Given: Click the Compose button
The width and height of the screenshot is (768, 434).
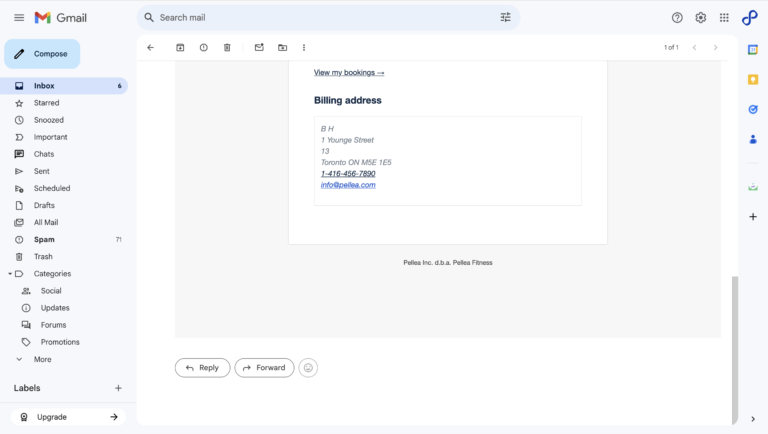Looking at the screenshot, I should point(42,54).
